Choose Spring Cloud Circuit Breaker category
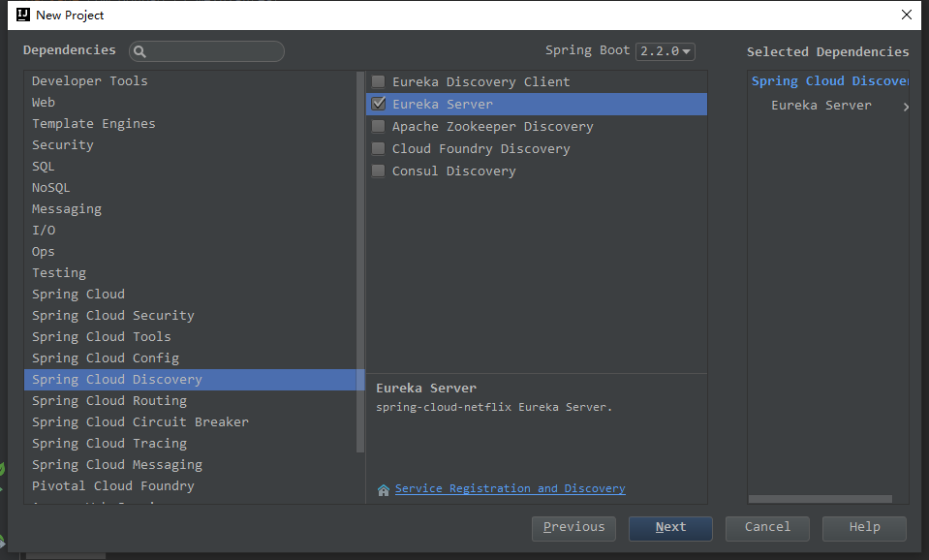 (x=140, y=422)
